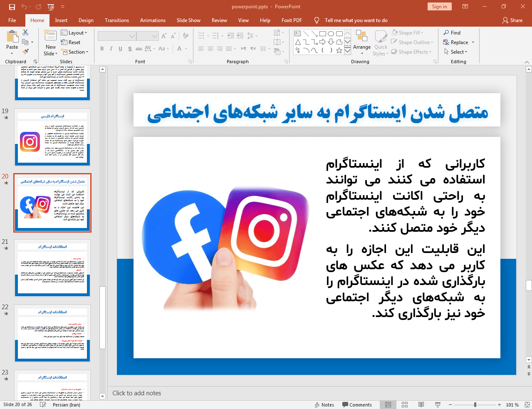The height and width of the screenshot is (409, 532).
Task: Select slide 21 thumbnail
Action: pos(52,268)
